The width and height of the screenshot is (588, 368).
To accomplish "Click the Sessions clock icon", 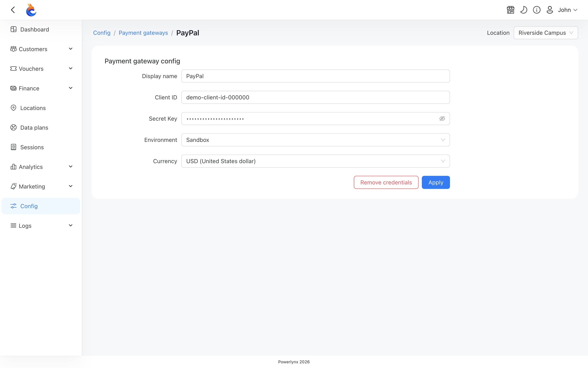I will [x=14, y=147].
